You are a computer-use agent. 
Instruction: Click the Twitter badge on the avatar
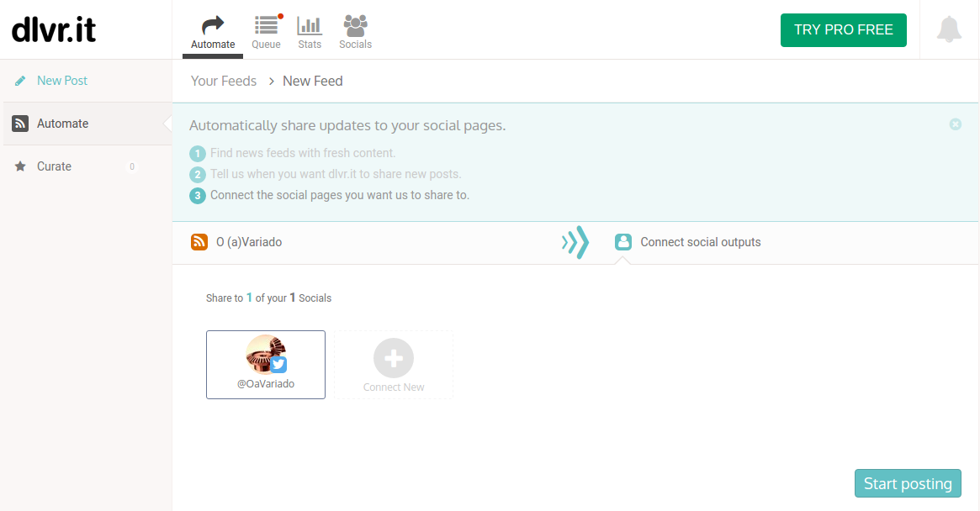pyautogui.click(x=278, y=364)
